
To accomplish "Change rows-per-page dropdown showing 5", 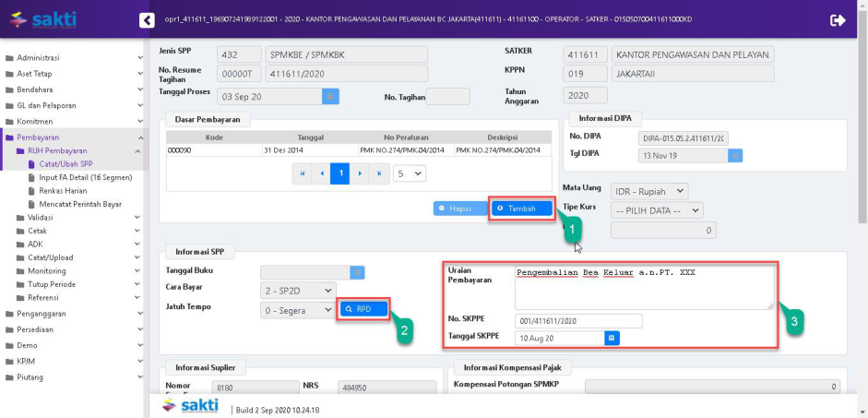I will (x=409, y=173).
